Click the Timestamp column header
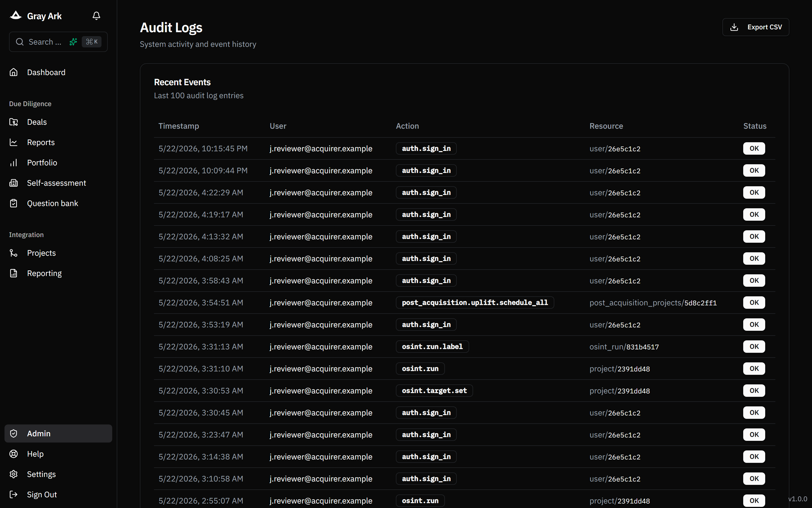The image size is (812, 508). (178, 126)
